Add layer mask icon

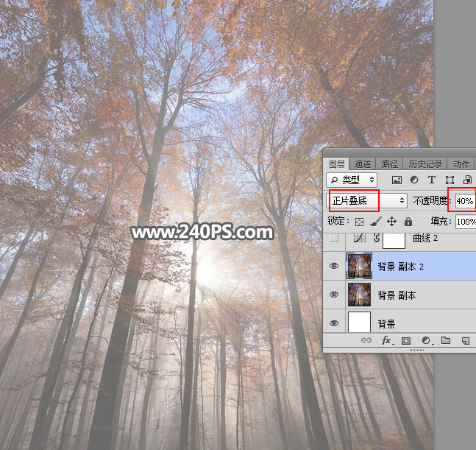tap(406, 340)
